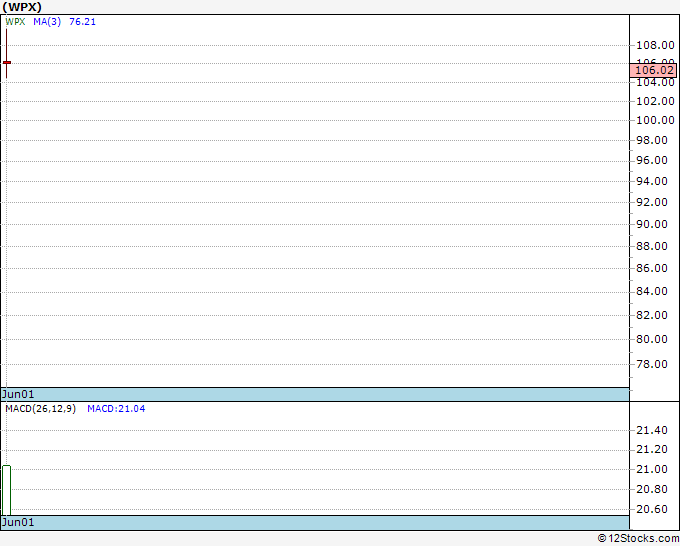This screenshot has width=680, height=546.
Task: Click the highlighted 106.02 price tag
Action: 654,70
